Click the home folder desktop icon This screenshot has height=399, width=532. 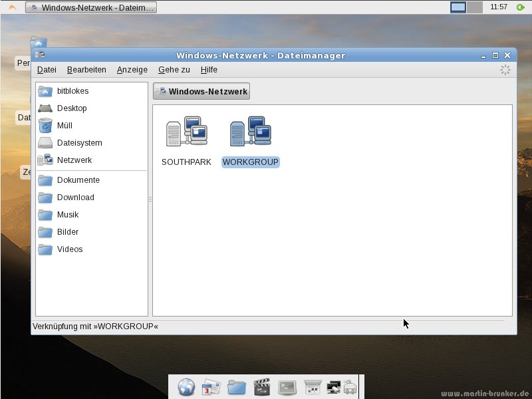[39, 42]
